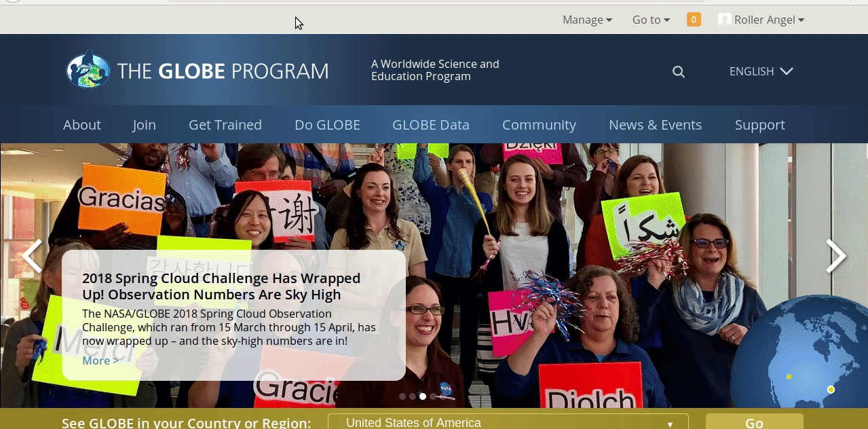868x429 pixels.
Task: Click the More > link in the news card
Action: click(x=100, y=360)
